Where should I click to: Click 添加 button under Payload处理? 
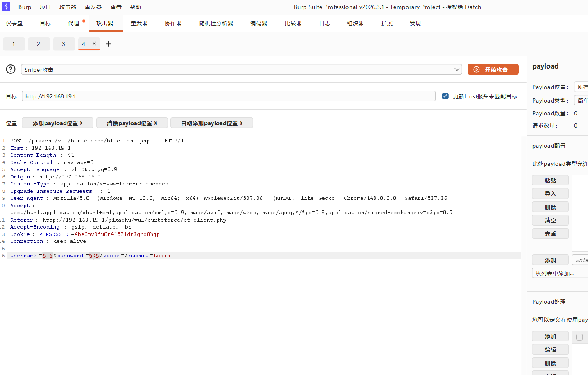pos(550,336)
